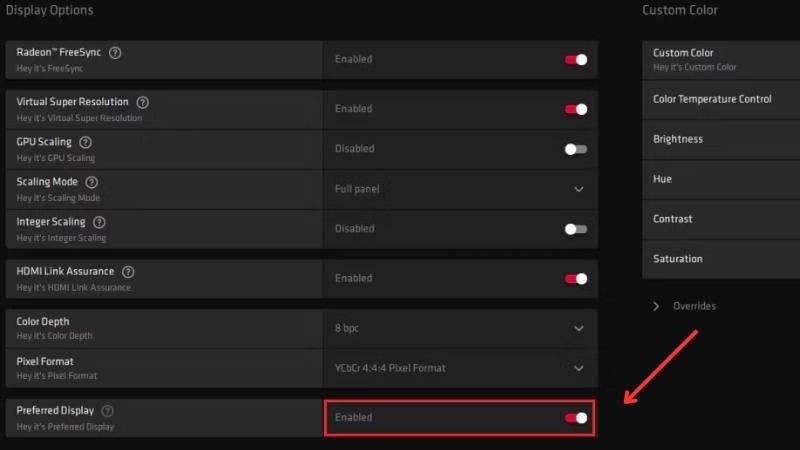This screenshot has width=800, height=450.
Task: Click the Scaling Mode question mark icon
Action: click(x=92, y=182)
